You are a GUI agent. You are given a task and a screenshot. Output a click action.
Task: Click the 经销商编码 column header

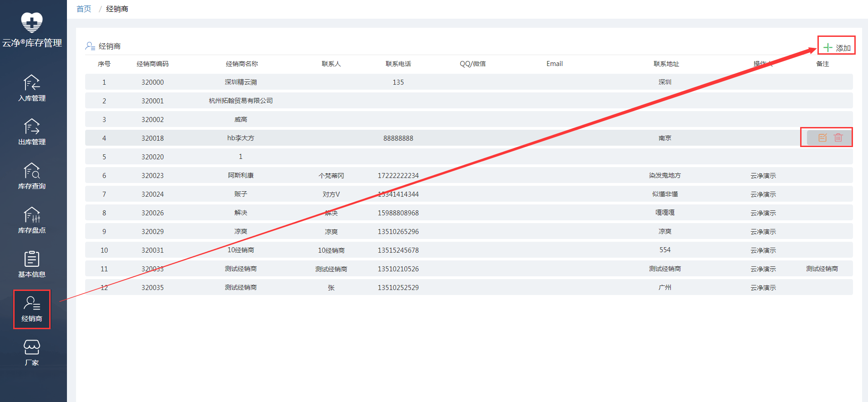click(x=153, y=64)
